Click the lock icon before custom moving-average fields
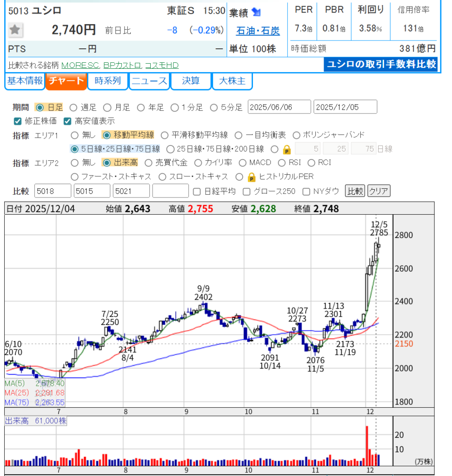This screenshot has width=452, height=476. tap(287, 149)
